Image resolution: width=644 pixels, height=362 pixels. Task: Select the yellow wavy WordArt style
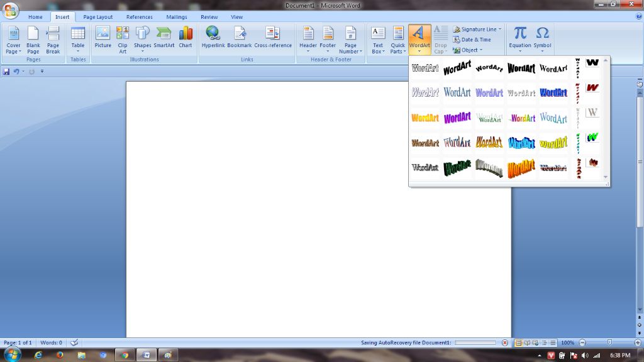[553, 143]
